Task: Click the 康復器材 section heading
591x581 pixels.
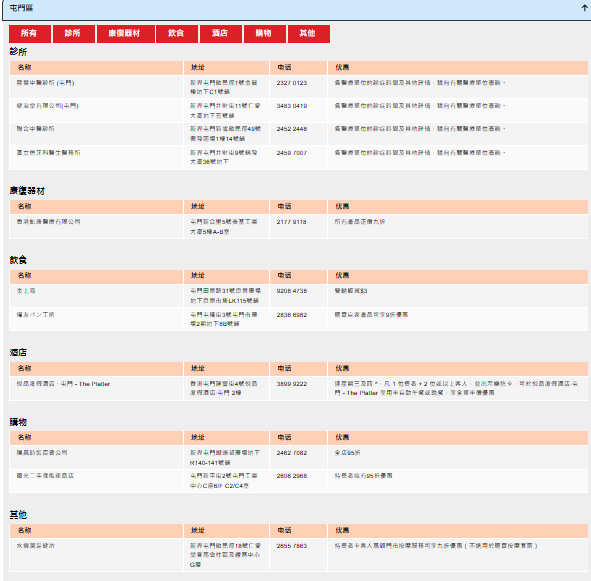Action: tap(27, 191)
